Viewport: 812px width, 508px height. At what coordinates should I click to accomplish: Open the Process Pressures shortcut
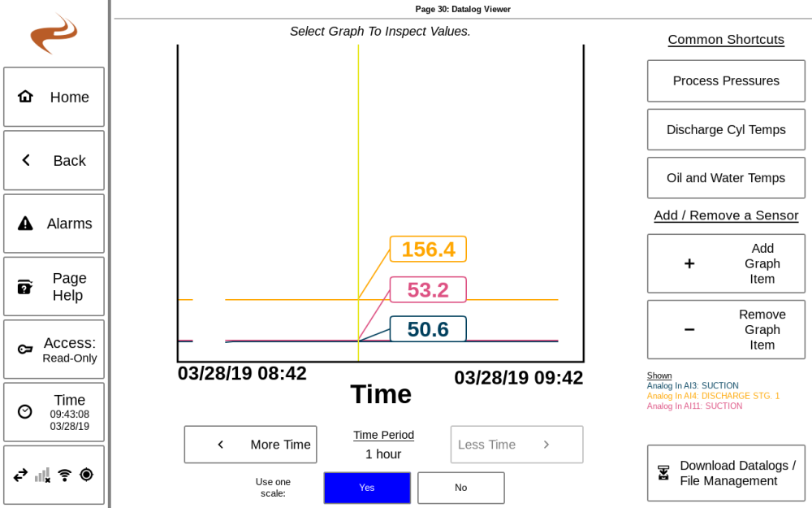pos(725,80)
